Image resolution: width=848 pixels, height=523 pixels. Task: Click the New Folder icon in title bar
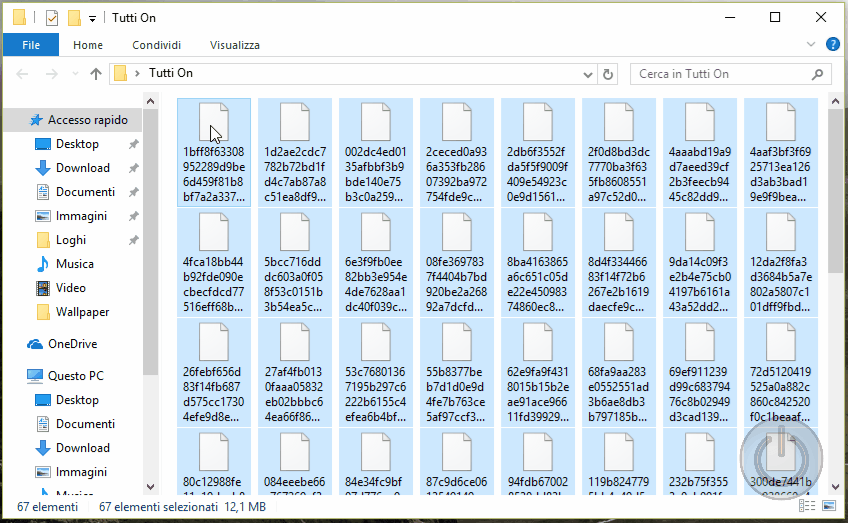[x=73, y=17]
